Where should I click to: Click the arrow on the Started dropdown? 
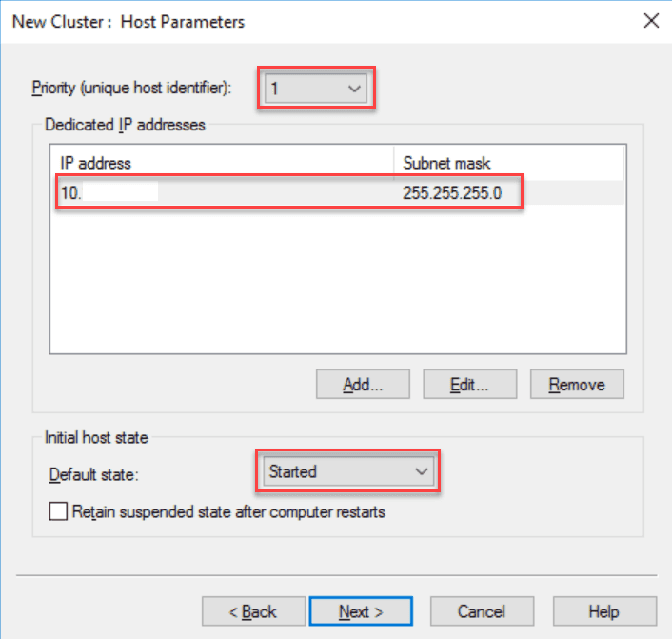point(422,471)
